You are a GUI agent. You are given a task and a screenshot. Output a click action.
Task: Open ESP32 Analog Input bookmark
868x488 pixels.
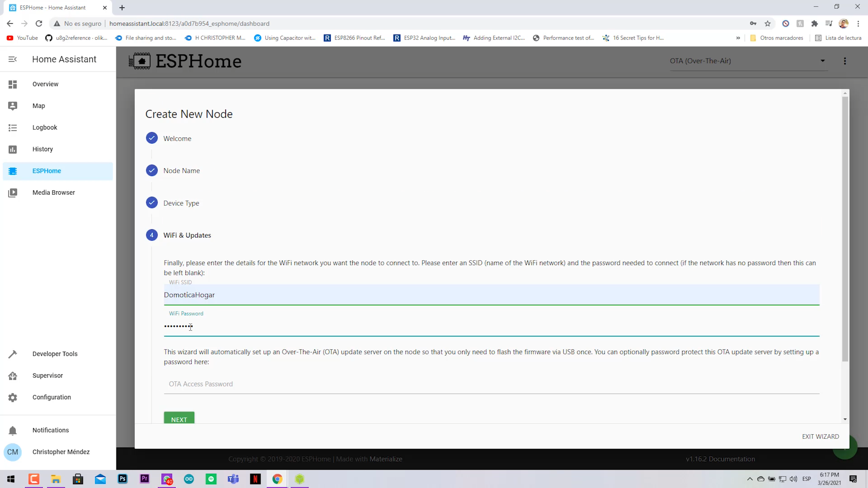tap(425, 38)
